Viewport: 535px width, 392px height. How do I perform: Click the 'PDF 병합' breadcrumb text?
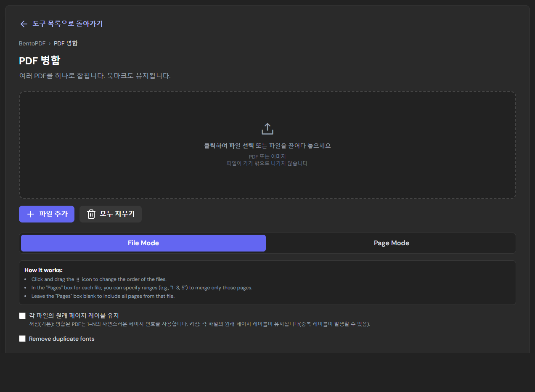66,43
